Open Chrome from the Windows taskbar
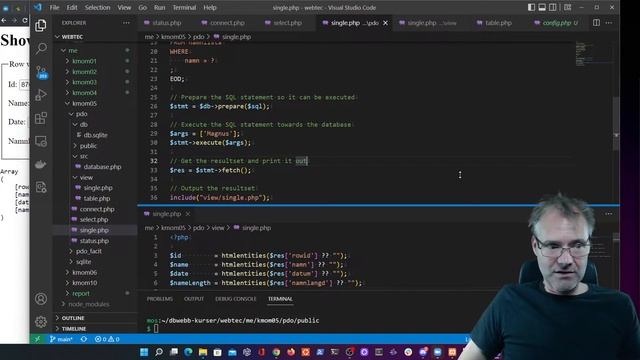Screen dimensions: 640x360 [x=276, y=352]
